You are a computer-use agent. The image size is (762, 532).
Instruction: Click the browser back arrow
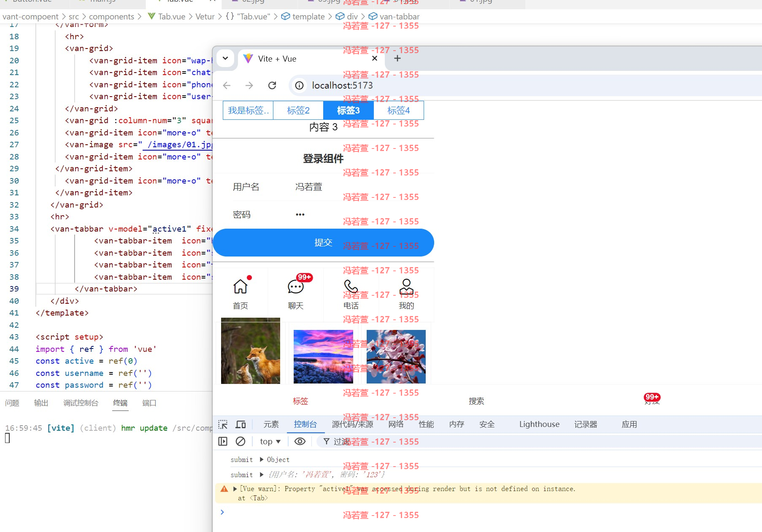[x=227, y=86]
